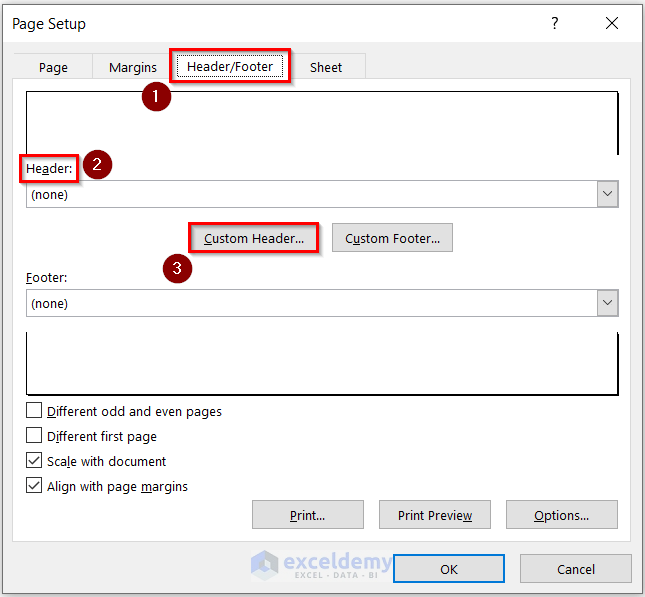
Task: Open the Margins tab
Action: (132, 67)
